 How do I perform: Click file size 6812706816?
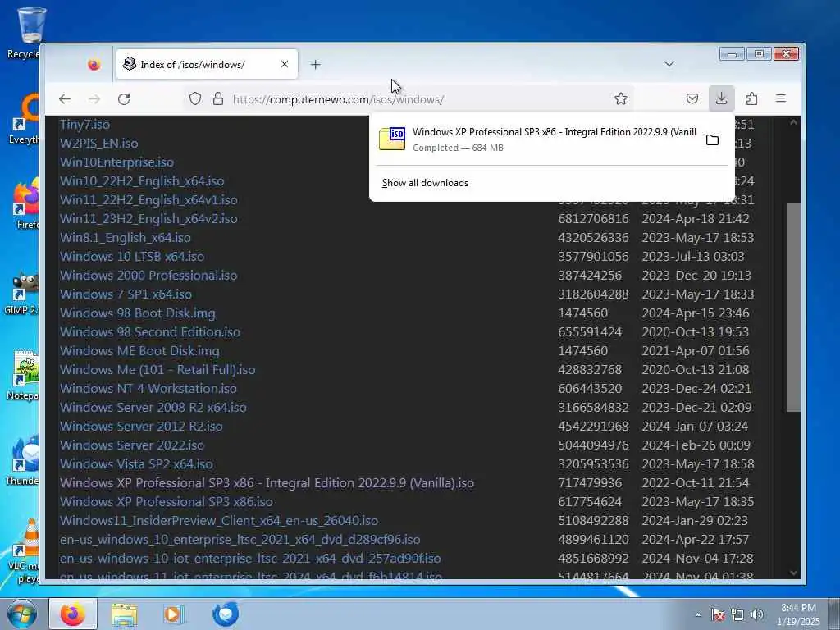click(593, 218)
